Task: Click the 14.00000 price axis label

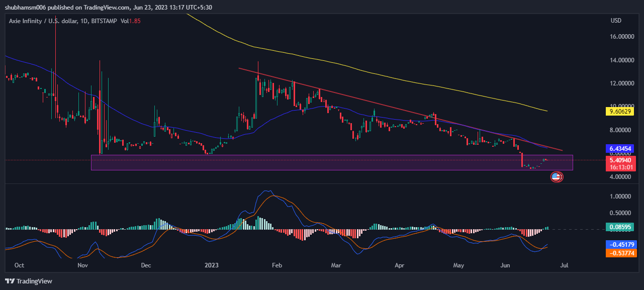Action: click(622, 60)
